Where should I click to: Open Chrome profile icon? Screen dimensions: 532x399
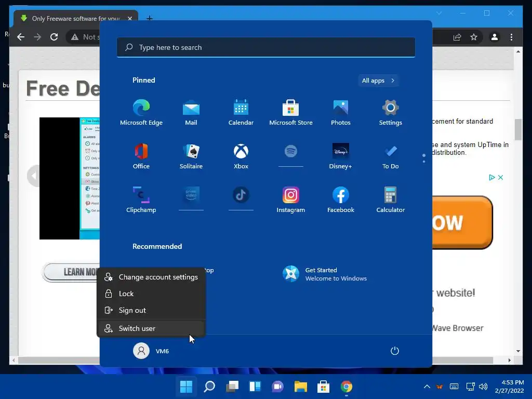click(x=495, y=37)
